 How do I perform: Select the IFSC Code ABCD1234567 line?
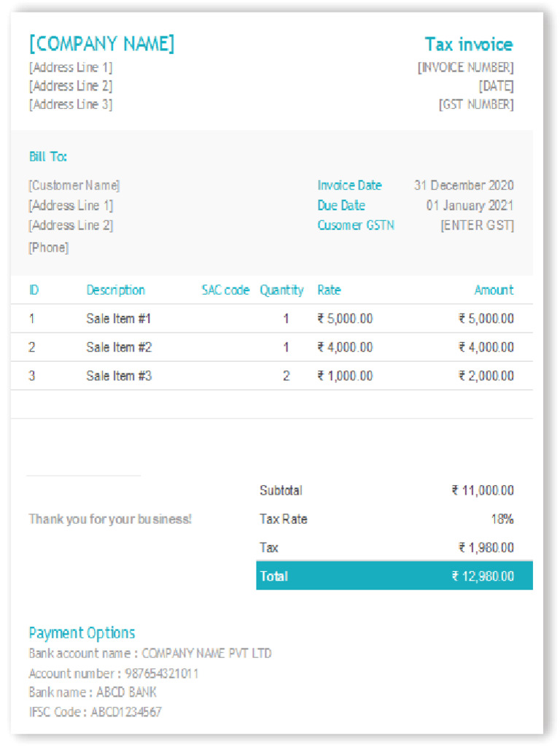coord(95,712)
